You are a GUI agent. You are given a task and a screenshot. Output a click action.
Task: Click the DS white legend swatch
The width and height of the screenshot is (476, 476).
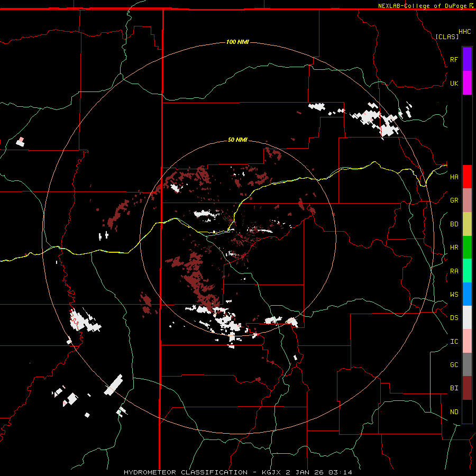click(467, 317)
